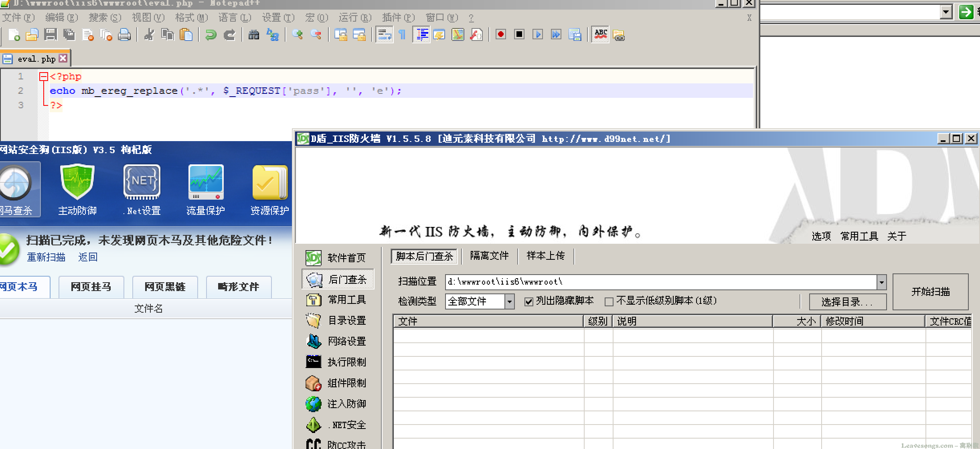Screen dimensions: 980x449
Task: Click the Paste clipboard icon in Notepad++
Action: click(x=186, y=35)
